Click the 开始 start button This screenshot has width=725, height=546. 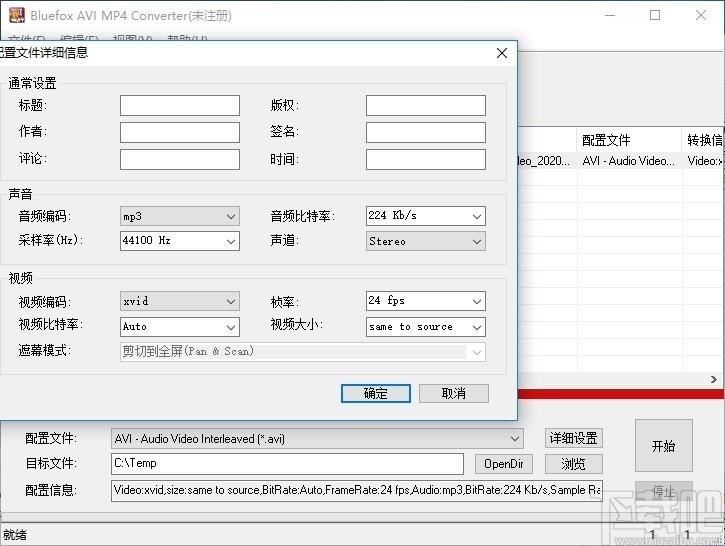(x=664, y=446)
